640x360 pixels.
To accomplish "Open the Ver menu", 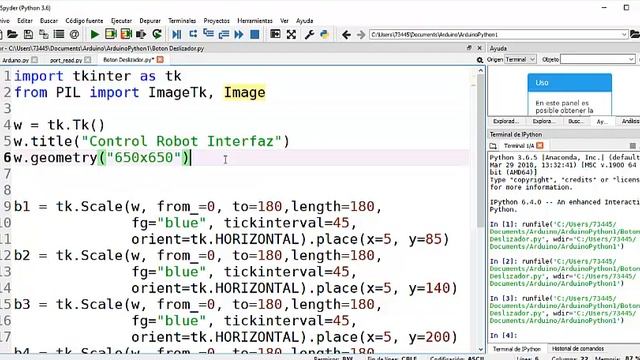I will (284, 20).
